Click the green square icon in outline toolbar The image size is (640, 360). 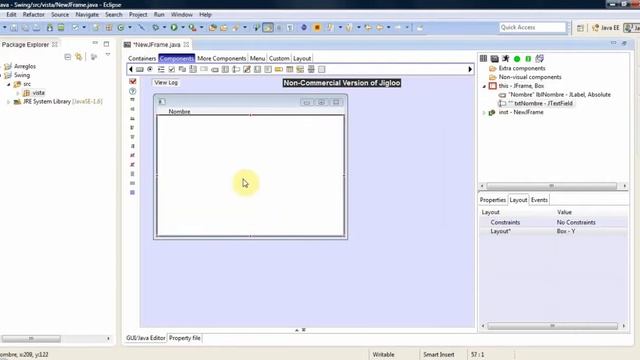[528, 59]
